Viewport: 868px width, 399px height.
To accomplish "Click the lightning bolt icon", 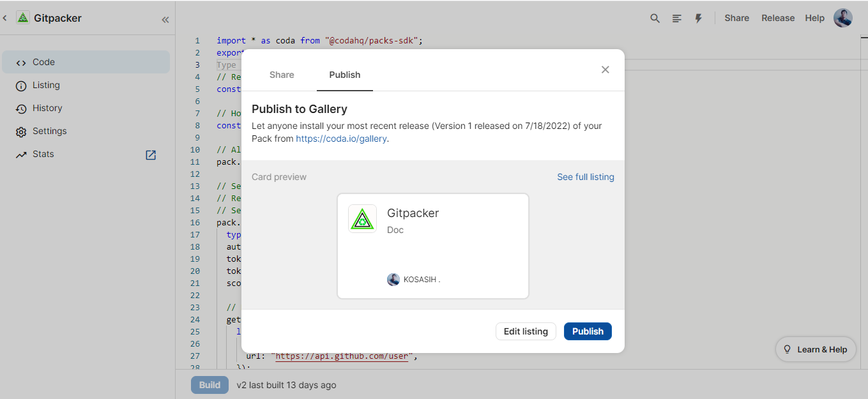I will point(699,19).
